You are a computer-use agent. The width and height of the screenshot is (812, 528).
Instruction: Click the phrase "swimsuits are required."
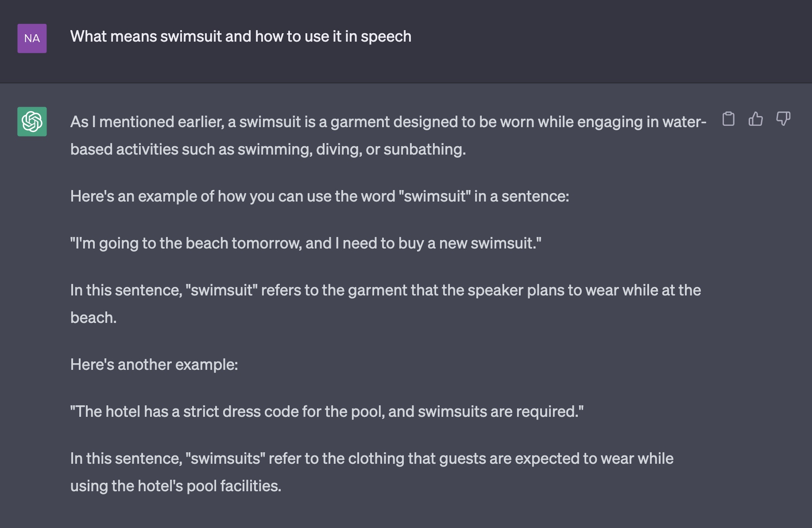click(x=500, y=412)
